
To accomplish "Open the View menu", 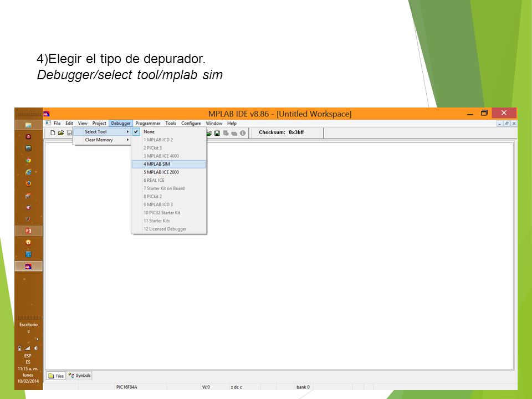I will tap(83, 123).
